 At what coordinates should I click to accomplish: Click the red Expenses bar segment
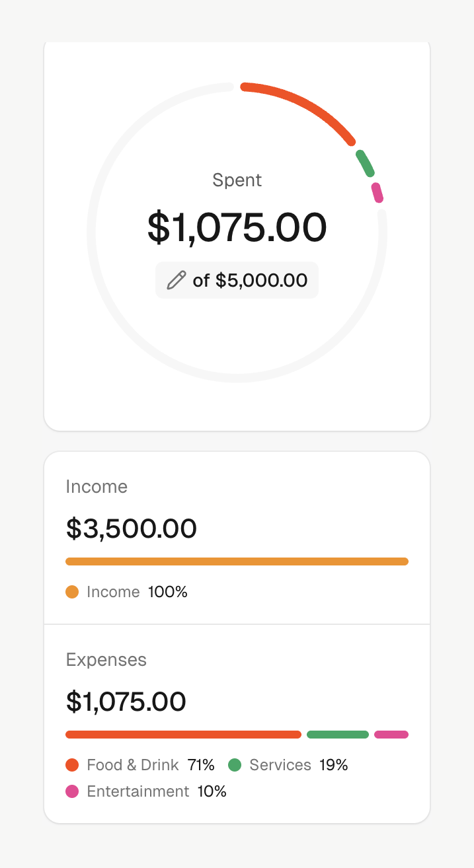tap(183, 734)
